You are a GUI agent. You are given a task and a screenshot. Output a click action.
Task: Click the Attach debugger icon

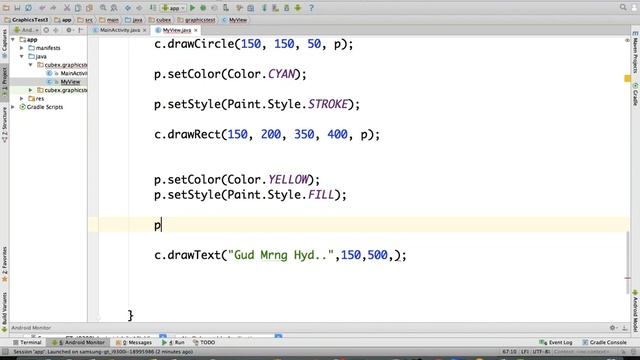226,8
